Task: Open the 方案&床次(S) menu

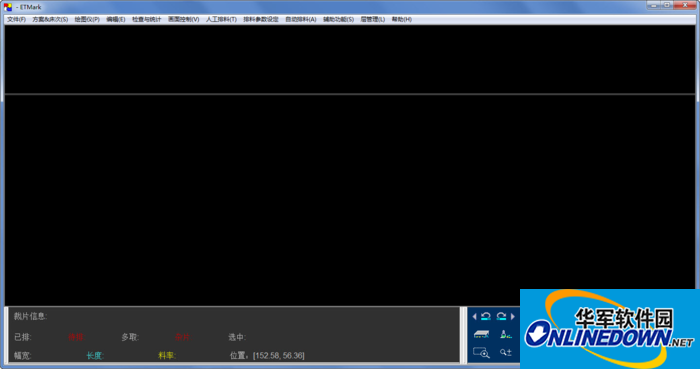Action: (x=50, y=20)
